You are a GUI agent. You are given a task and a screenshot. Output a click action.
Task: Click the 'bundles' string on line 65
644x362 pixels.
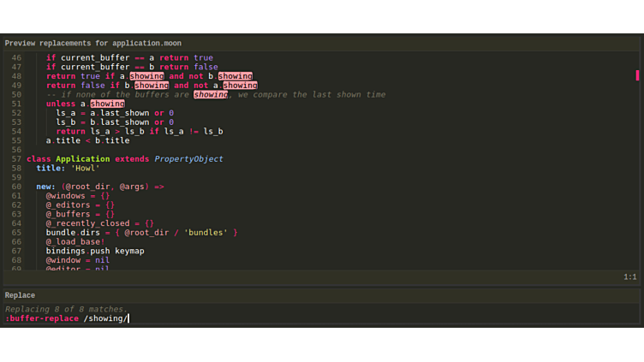tap(206, 233)
